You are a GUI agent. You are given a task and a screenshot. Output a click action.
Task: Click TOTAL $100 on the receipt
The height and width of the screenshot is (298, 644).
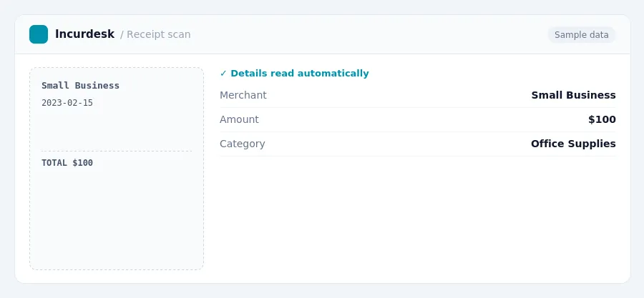click(67, 163)
